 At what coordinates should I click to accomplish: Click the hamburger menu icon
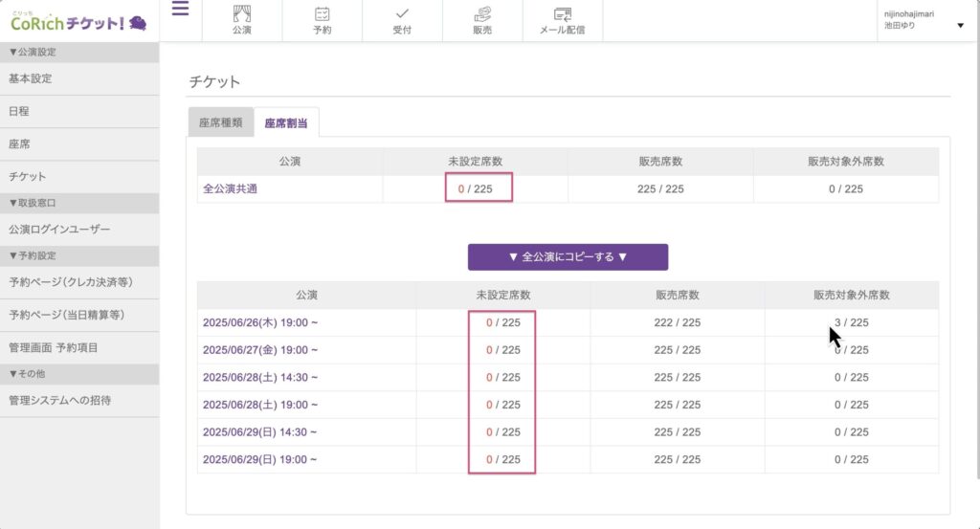tap(180, 10)
